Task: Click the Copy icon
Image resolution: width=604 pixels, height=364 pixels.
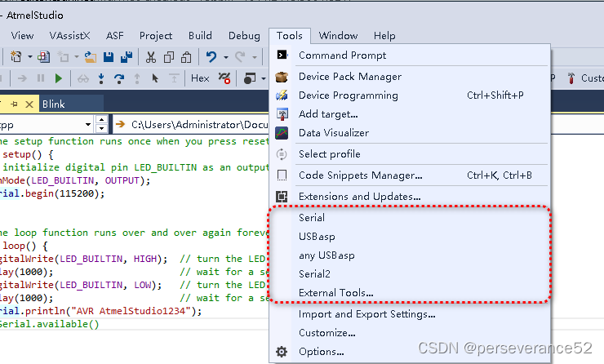Action: coord(169,57)
